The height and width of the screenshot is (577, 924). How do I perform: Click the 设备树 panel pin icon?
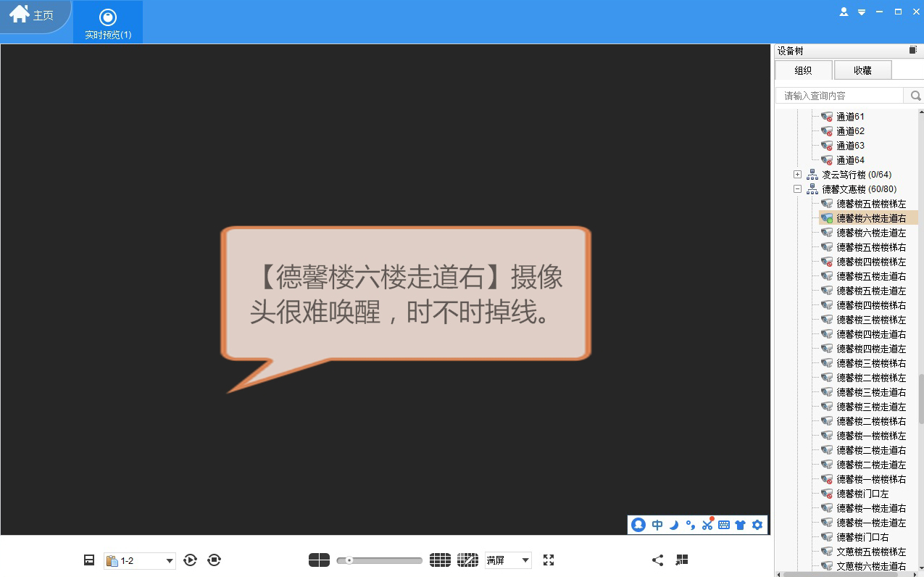(913, 50)
